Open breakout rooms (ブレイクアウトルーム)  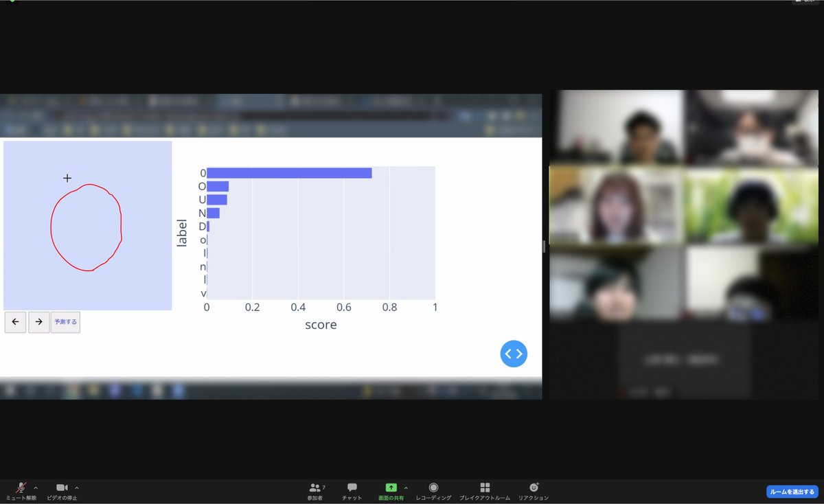coord(485,491)
